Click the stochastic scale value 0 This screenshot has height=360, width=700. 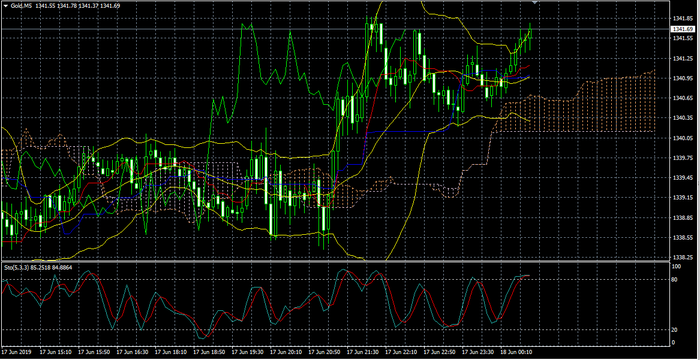(674, 343)
